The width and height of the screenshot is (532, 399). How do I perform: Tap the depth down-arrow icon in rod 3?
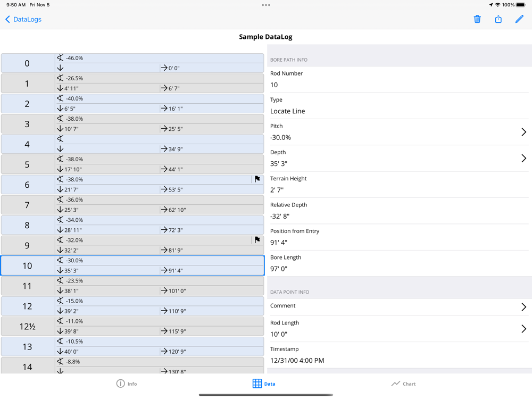[60, 129]
